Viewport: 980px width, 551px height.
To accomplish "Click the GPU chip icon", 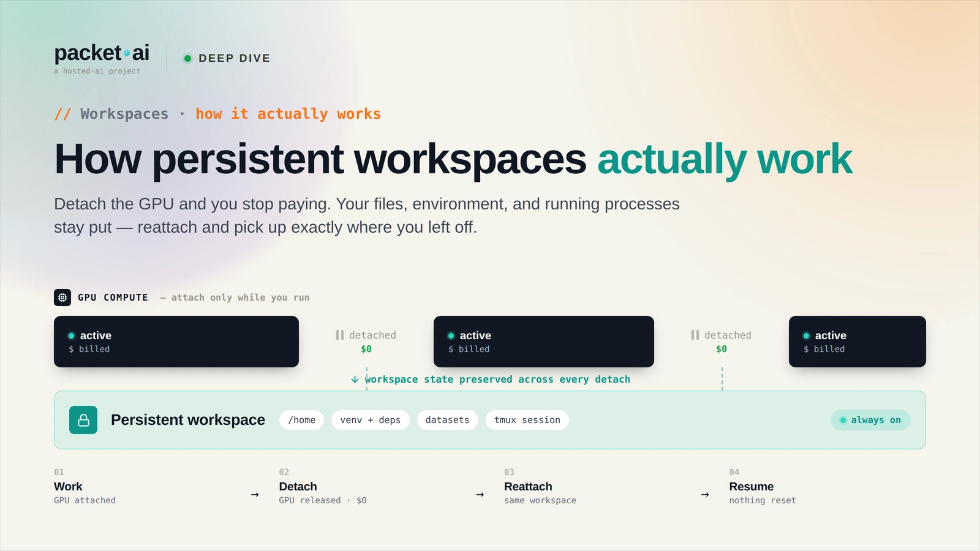I will point(62,298).
